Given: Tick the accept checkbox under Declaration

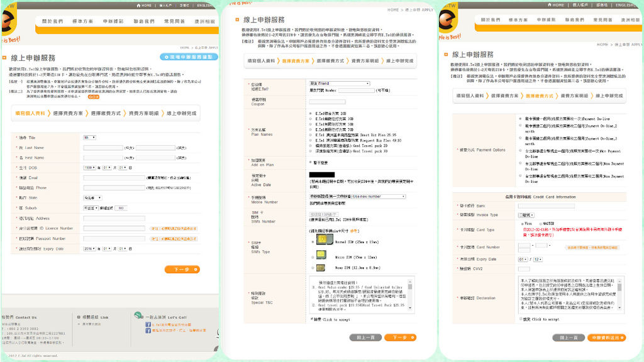Looking at the screenshot, I should (x=521, y=319).
